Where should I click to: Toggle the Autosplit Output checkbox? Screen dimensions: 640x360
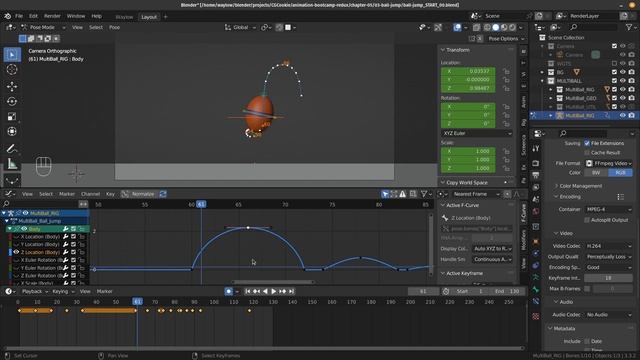click(587, 220)
